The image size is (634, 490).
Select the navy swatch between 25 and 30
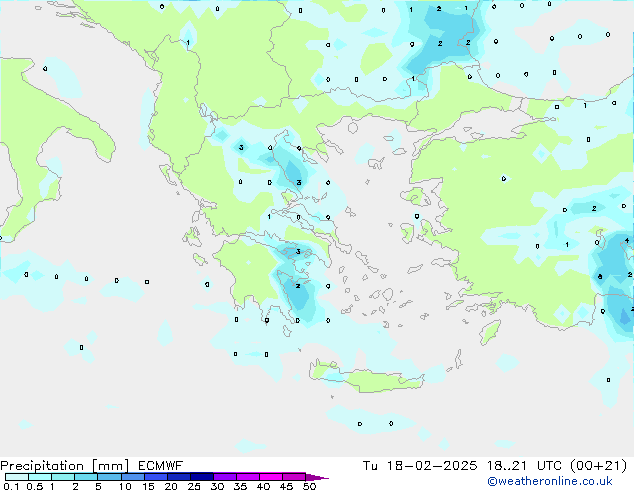[x=202, y=477]
